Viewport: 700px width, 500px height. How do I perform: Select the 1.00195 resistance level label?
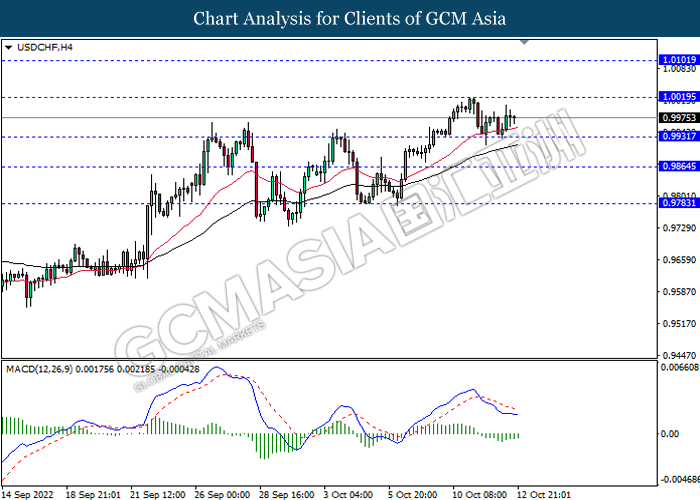pos(679,97)
